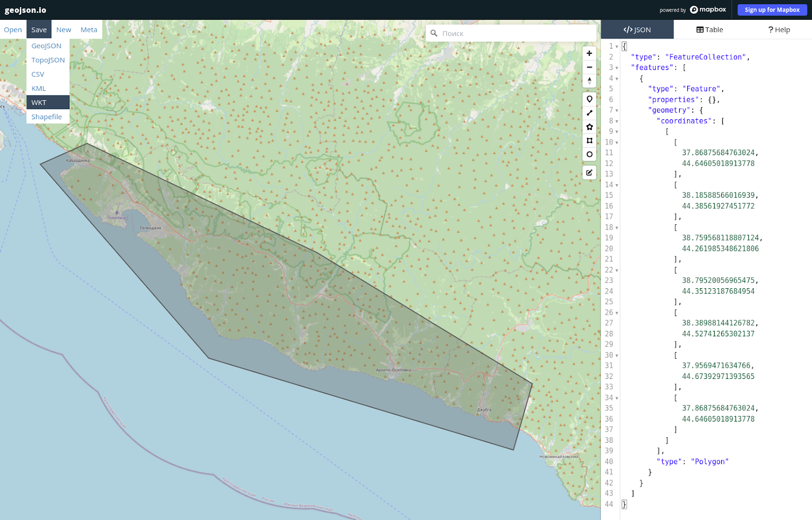Fold coordinate pair at line 18
Viewport: 812px width, 520px height.
tap(617, 228)
